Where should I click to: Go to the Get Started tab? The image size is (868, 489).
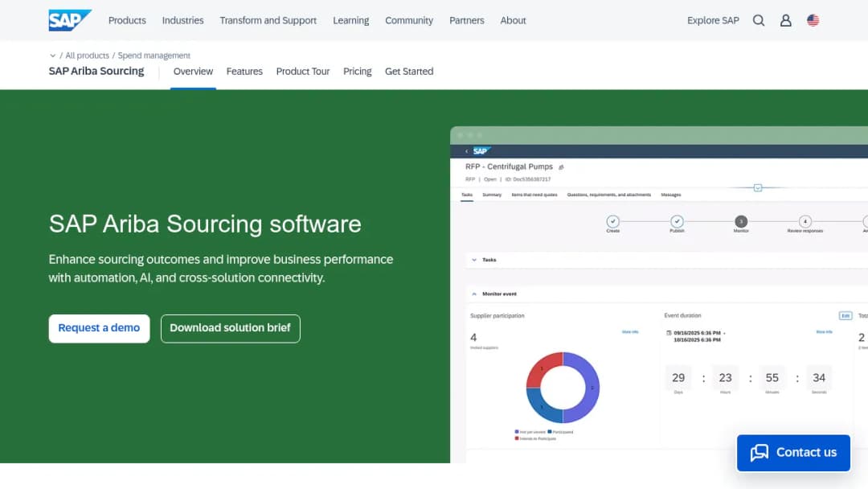[409, 72]
